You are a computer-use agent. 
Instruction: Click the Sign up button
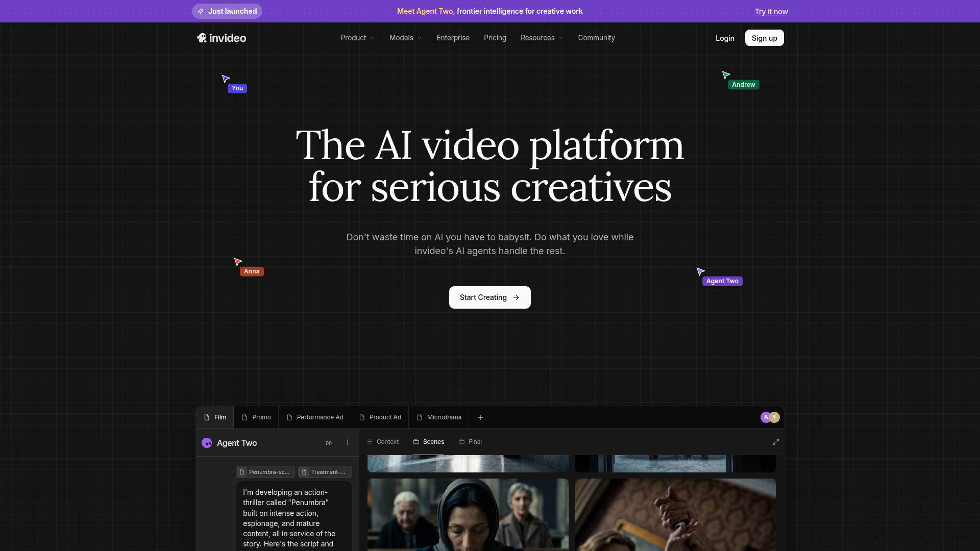764,38
